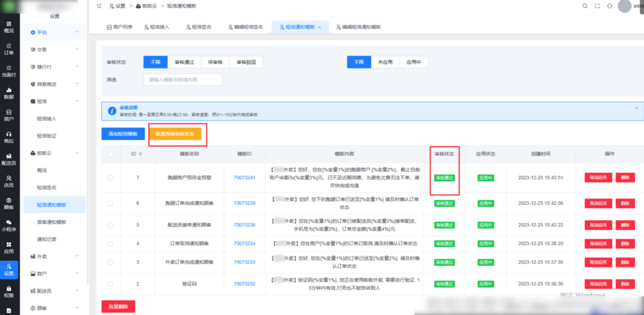
Task: Open the 当面付 sidebar icon
Action: (9, 71)
